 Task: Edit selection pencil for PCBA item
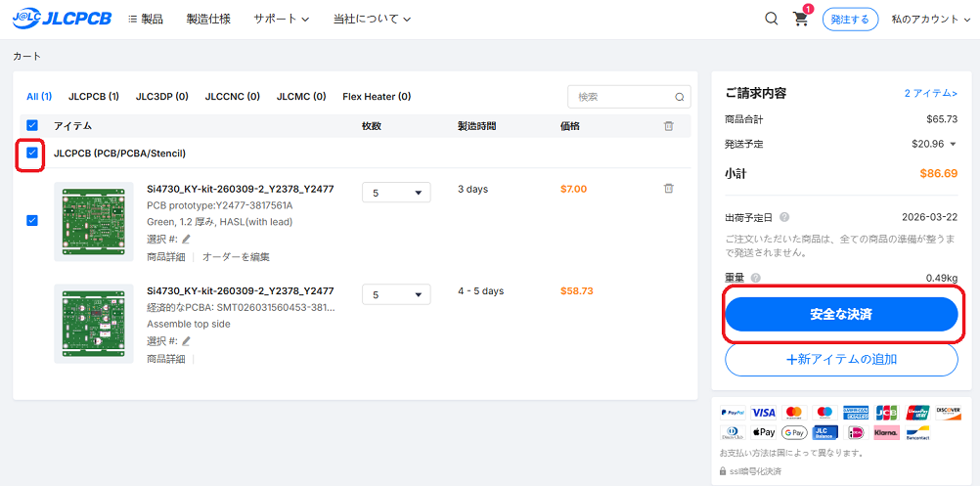pos(186,341)
